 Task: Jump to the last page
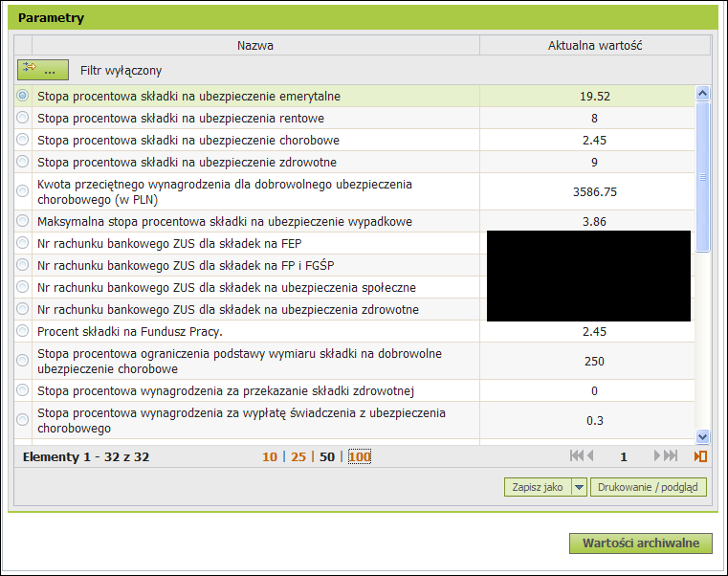point(672,456)
